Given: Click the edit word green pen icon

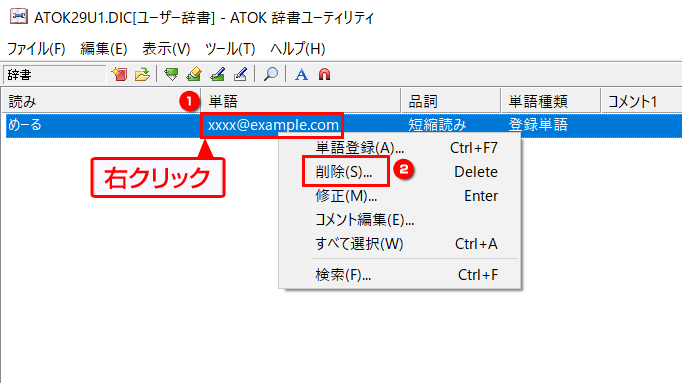Looking at the screenshot, I should point(217,74).
